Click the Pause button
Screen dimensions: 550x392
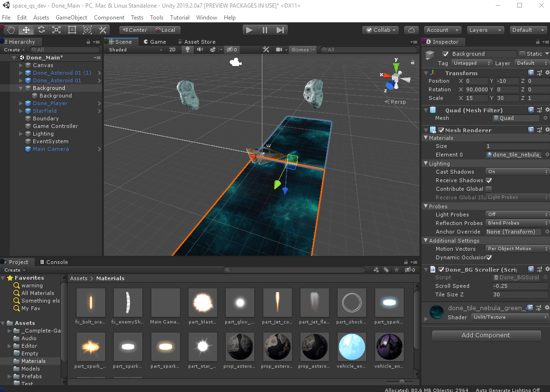(x=265, y=30)
